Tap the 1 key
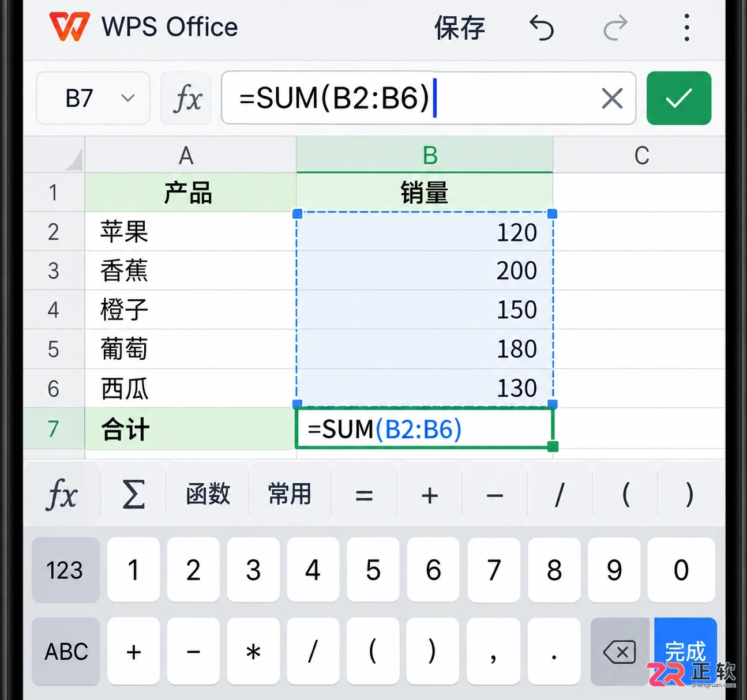 (133, 570)
